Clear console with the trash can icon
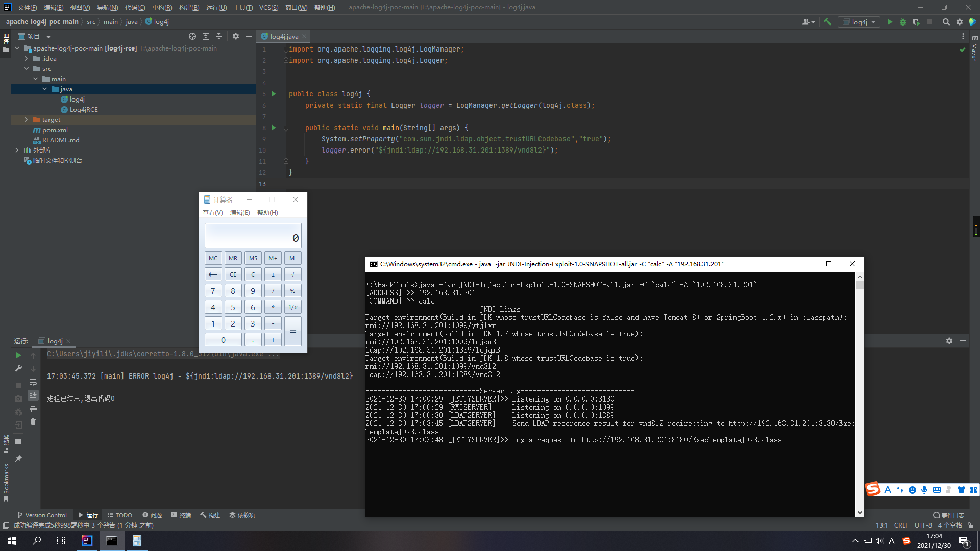 click(x=33, y=422)
